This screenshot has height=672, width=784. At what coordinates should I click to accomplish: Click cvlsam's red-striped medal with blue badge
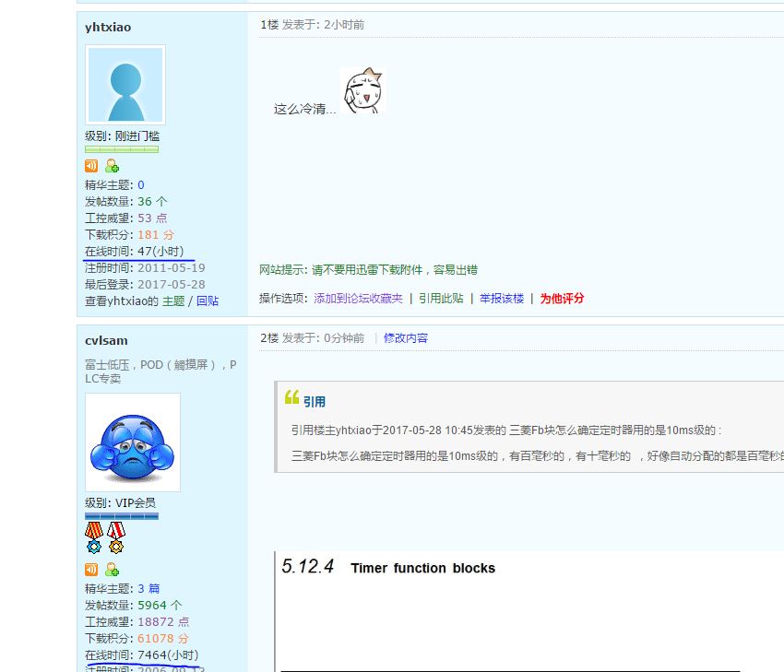pyautogui.click(x=93, y=537)
